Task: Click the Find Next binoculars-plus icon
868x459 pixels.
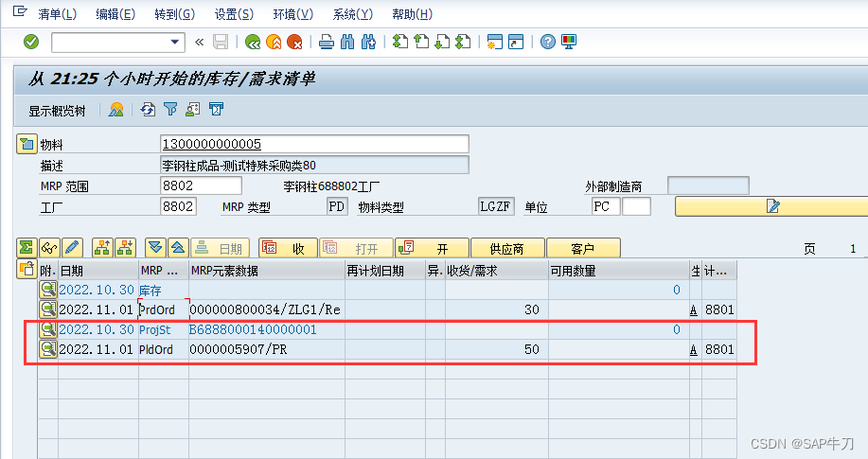Action: pyautogui.click(x=368, y=42)
